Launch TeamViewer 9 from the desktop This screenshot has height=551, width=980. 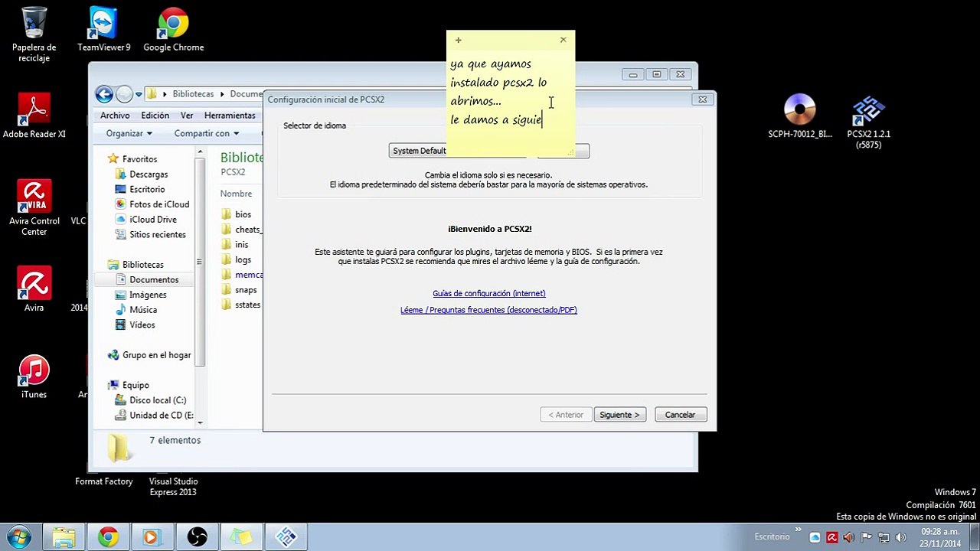[103, 29]
